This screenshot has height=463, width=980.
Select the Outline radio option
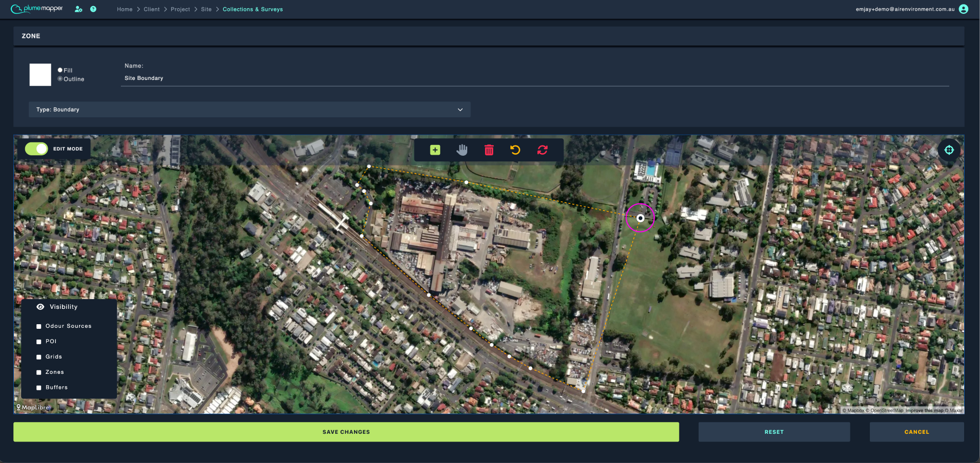click(x=60, y=79)
